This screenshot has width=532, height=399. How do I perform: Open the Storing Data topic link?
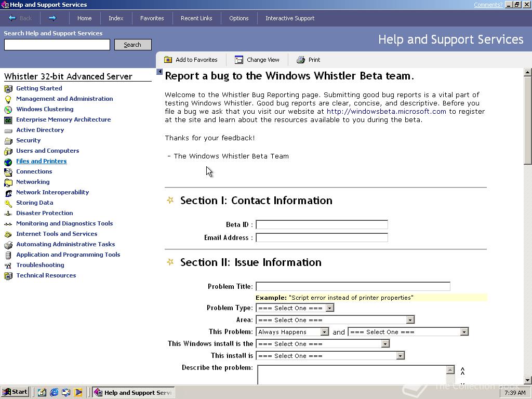[35, 203]
